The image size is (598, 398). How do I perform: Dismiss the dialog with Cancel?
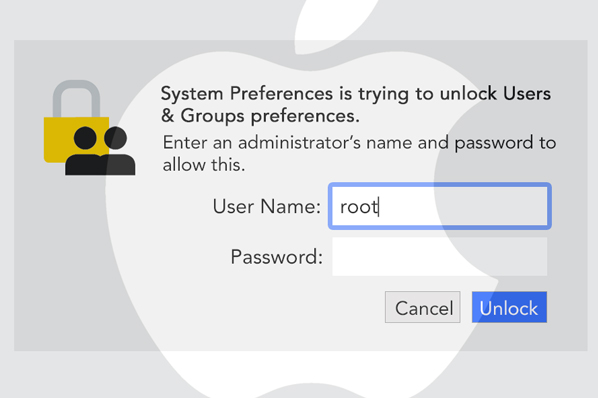click(x=423, y=307)
